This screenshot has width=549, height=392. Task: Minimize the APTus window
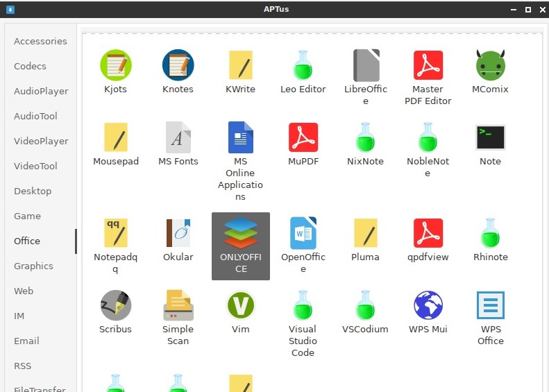514,10
